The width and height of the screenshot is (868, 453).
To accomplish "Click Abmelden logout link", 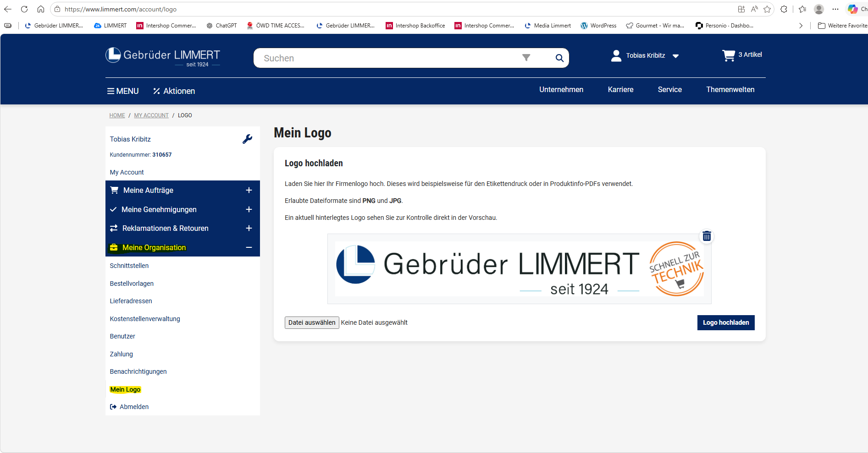I will [129, 407].
